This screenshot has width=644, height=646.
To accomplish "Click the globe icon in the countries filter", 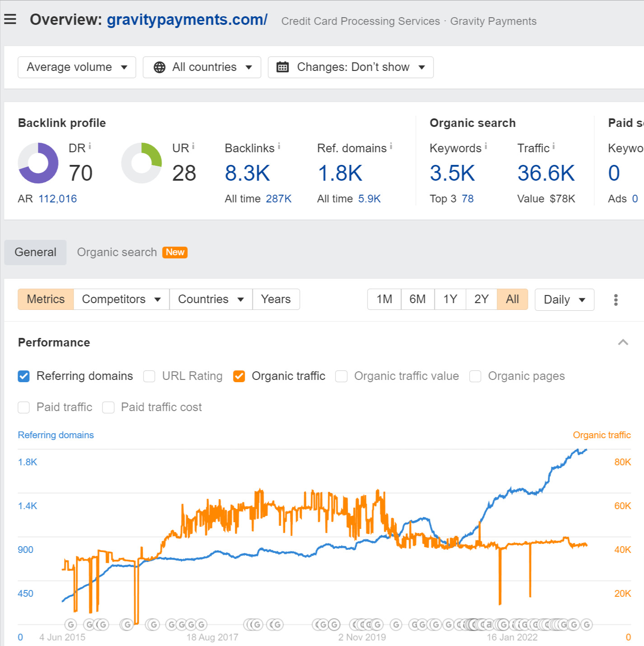I will pos(159,67).
